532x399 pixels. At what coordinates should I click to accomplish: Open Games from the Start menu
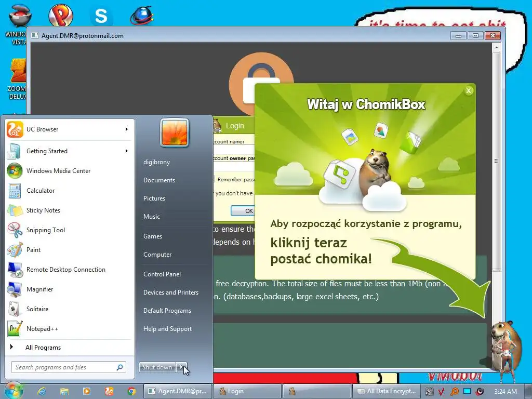[153, 236]
